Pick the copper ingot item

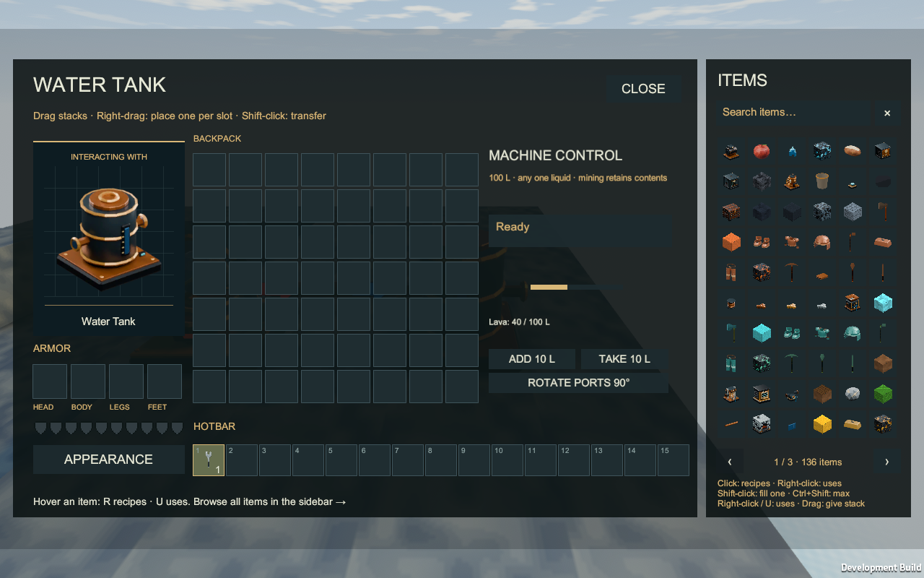click(x=883, y=242)
